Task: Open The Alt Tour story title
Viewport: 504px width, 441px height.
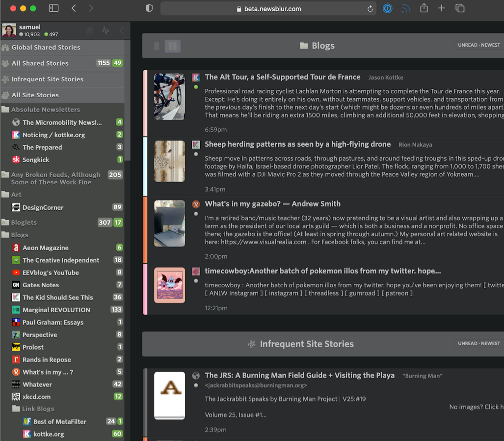Action: (282, 77)
